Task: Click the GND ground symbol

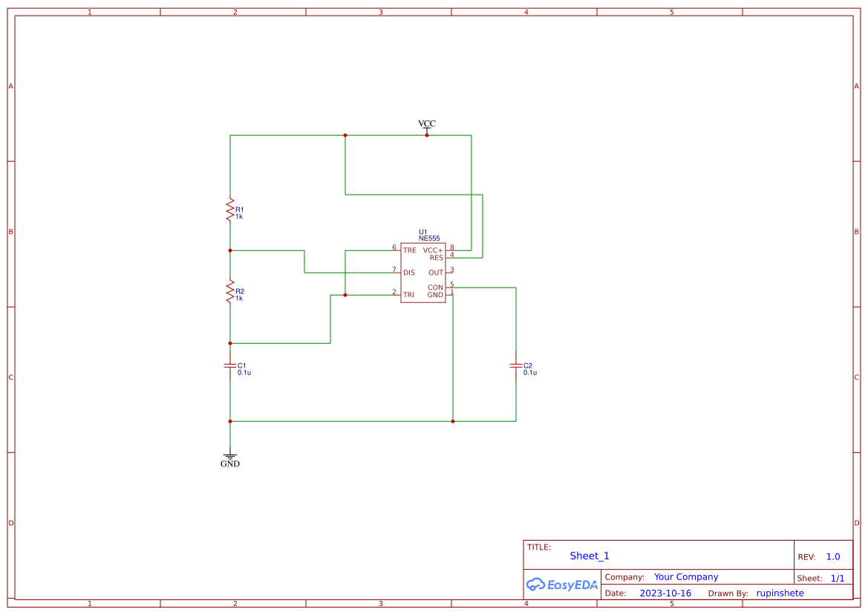Action: (x=230, y=455)
